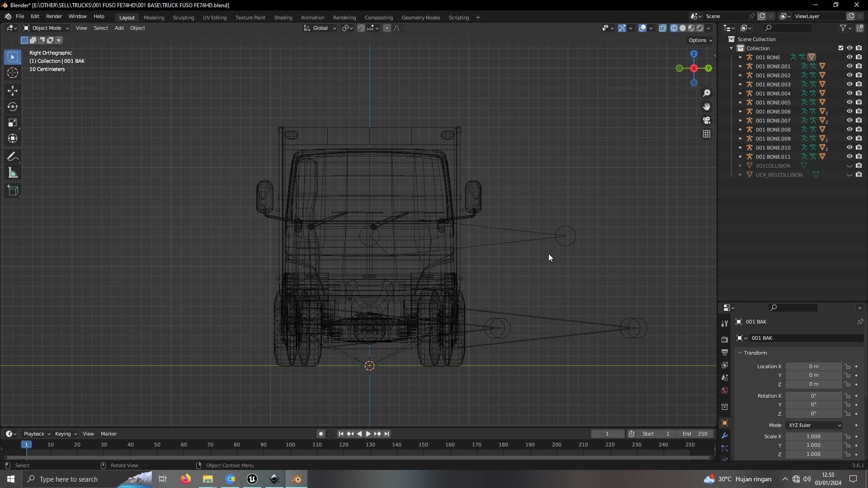The height and width of the screenshot is (488, 868).
Task: Switch to UV Editing workspace tab
Action: click(214, 18)
